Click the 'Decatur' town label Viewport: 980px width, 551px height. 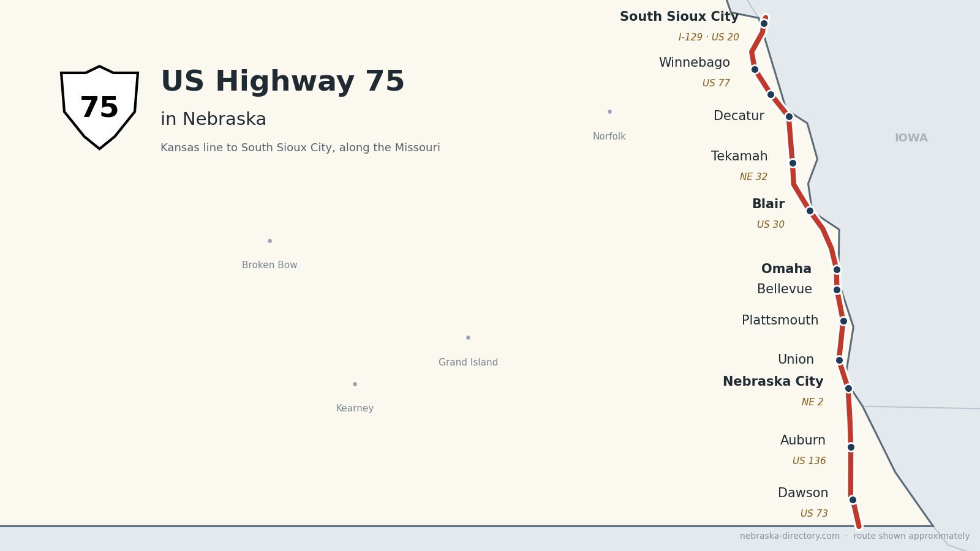[x=739, y=116]
